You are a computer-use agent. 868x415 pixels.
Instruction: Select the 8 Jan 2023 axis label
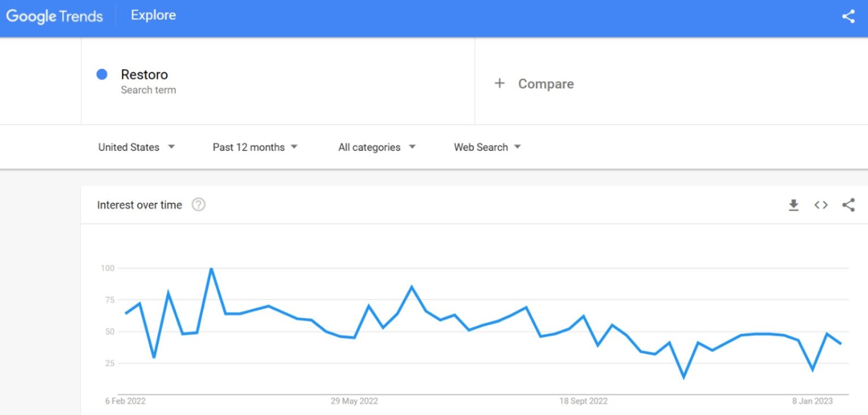pyautogui.click(x=812, y=401)
